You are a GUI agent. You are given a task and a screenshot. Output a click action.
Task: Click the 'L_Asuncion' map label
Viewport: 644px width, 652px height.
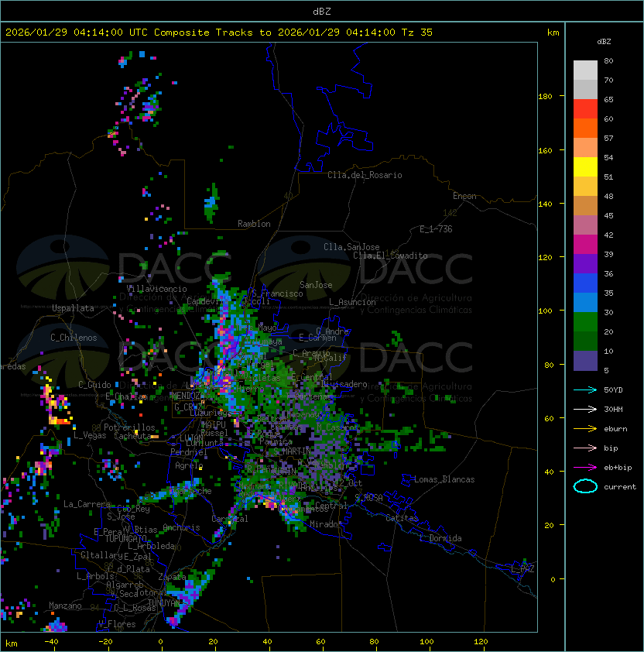(x=352, y=302)
